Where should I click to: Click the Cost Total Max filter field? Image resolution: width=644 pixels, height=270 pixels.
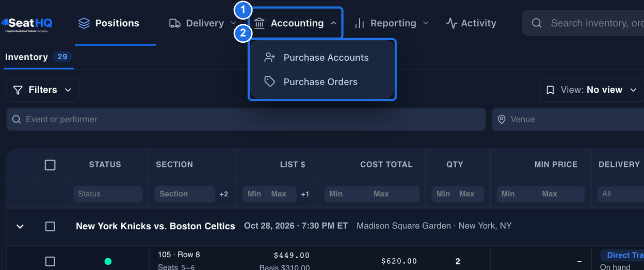pos(395,194)
